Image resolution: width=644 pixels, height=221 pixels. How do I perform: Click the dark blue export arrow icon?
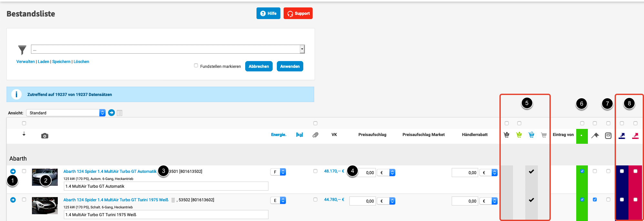622,136
